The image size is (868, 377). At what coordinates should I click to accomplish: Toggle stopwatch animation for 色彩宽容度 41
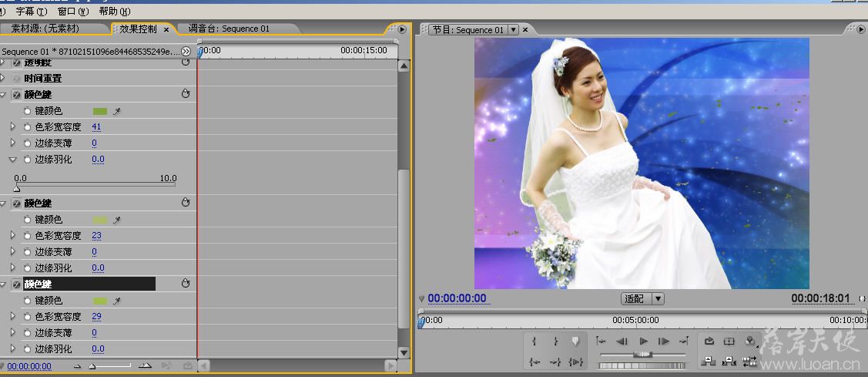click(x=27, y=127)
